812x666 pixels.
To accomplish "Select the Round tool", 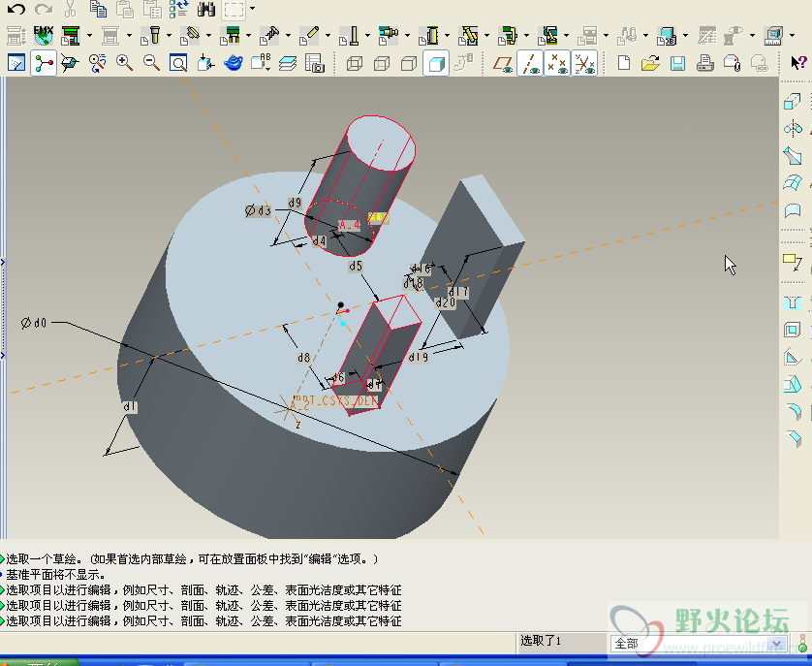I will point(793,411).
